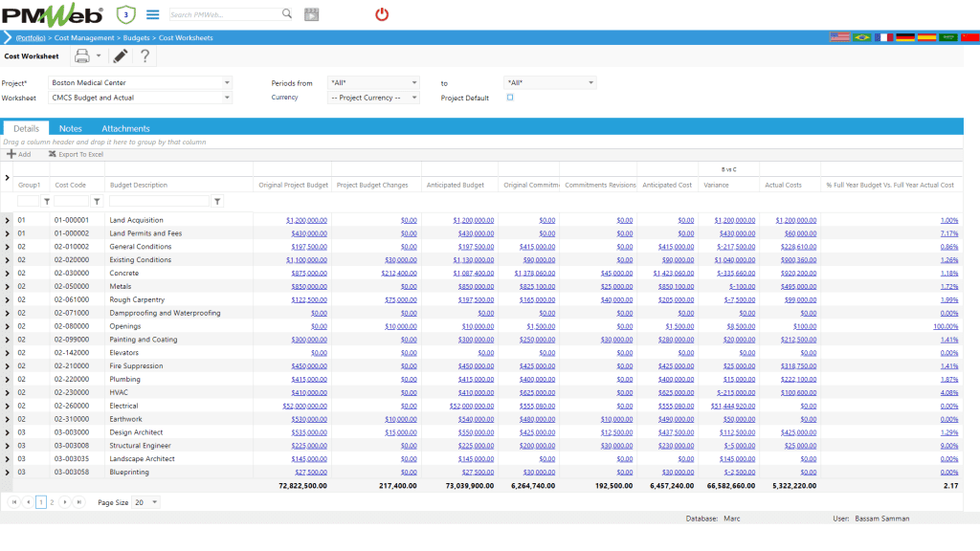
Task: Click the Cost Code filter text box
Action: [71, 201]
